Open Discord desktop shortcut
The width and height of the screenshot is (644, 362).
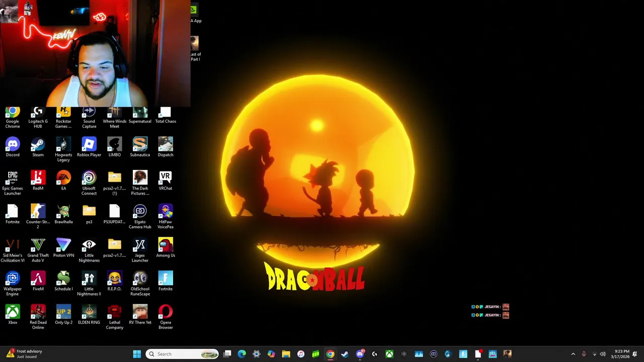pos(13,147)
